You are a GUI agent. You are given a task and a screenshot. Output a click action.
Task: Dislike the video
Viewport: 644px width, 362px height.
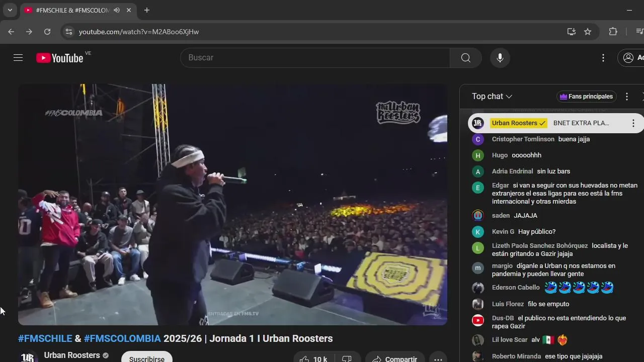(347, 357)
